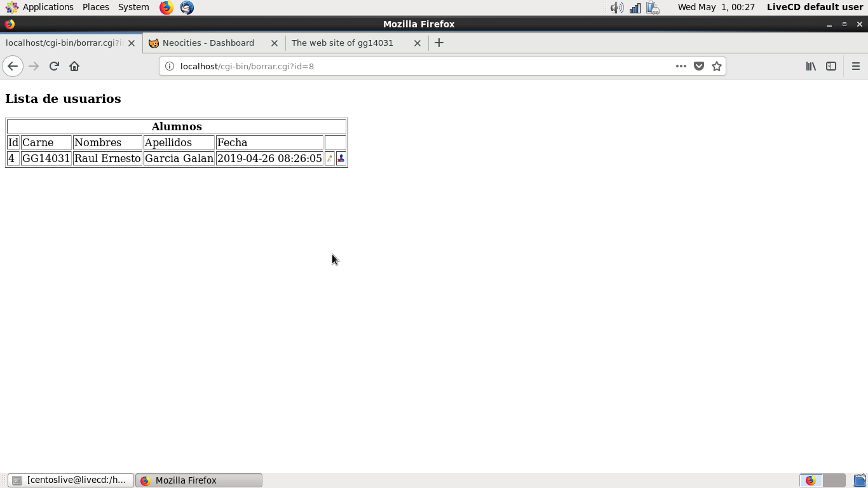
Task: Open a new browser tab
Action: coord(438,43)
